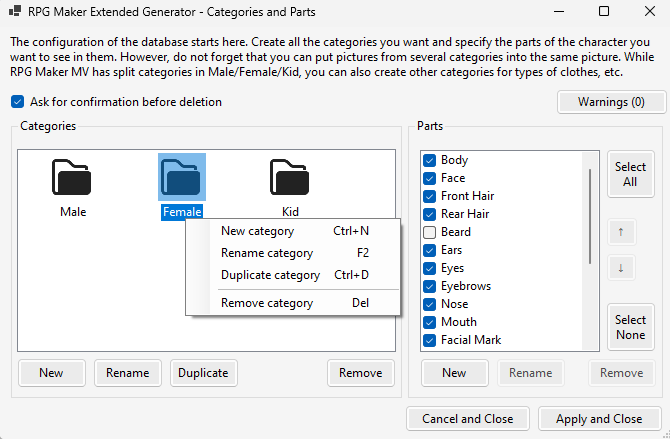Click Apply and Close button

click(599, 418)
